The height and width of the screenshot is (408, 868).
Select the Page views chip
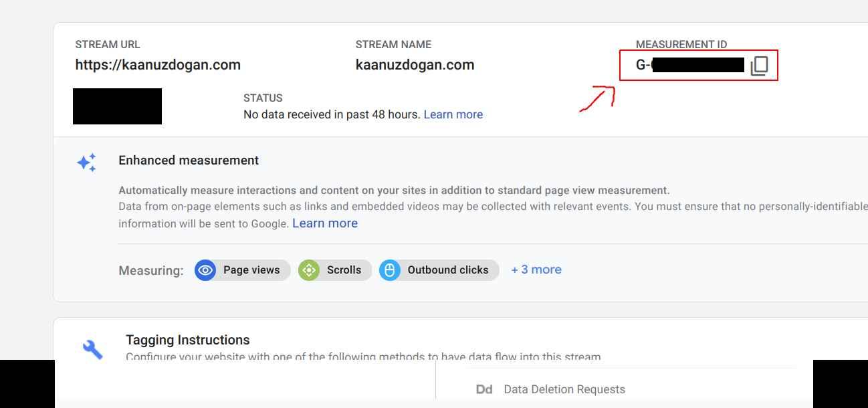point(243,270)
